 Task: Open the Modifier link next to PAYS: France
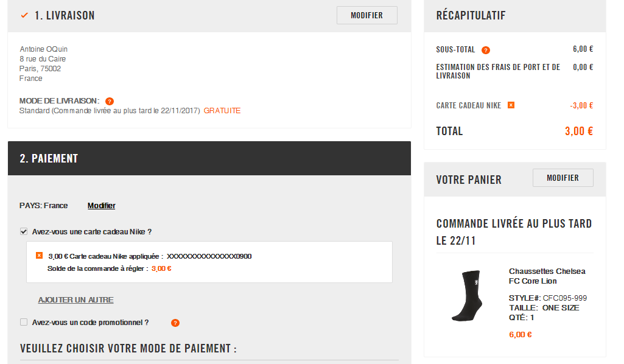(x=101, y=205)
